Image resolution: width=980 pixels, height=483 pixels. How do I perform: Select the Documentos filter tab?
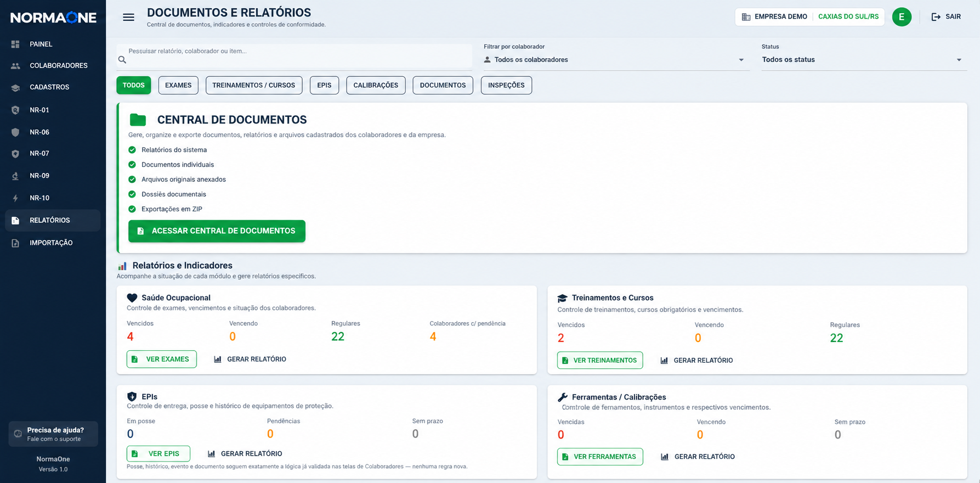[x=443, y=85]
